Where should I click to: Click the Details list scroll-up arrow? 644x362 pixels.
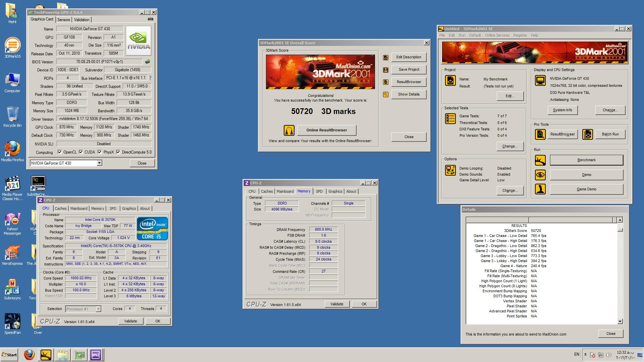[620, 220]
